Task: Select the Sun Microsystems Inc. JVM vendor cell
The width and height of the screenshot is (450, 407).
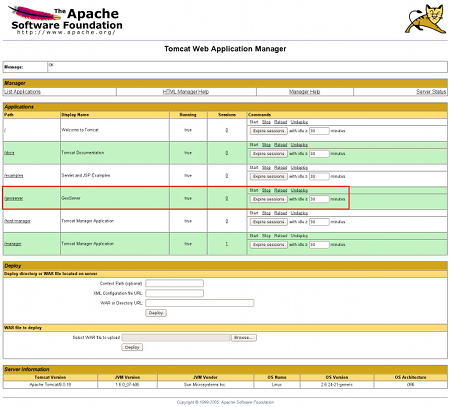Action: [x=205, y=385]
